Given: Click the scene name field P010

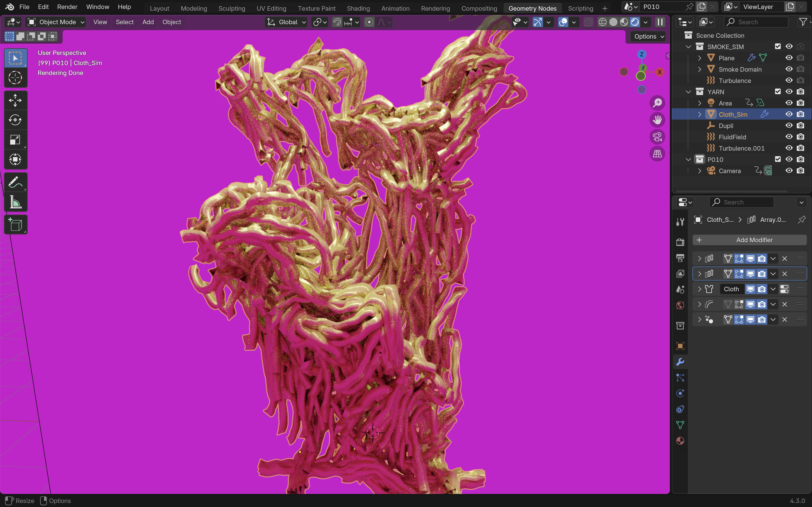Looking at the screenshot, I should click(x=661, y=7).
